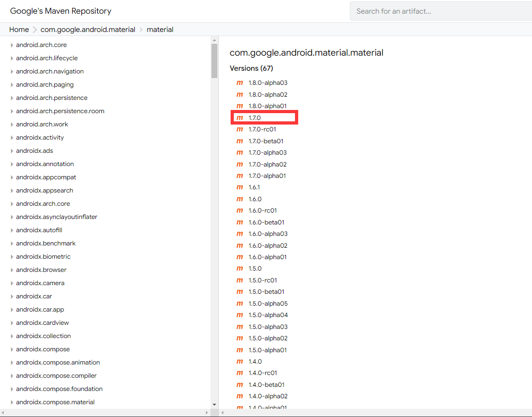The image size is (532, 417).
Task: Open version 1.7.0-rc01
Action: click(x=262, y=130)
